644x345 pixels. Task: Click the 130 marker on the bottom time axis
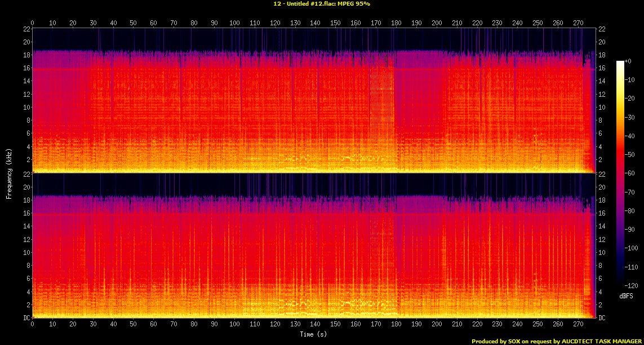click(295, 325)
